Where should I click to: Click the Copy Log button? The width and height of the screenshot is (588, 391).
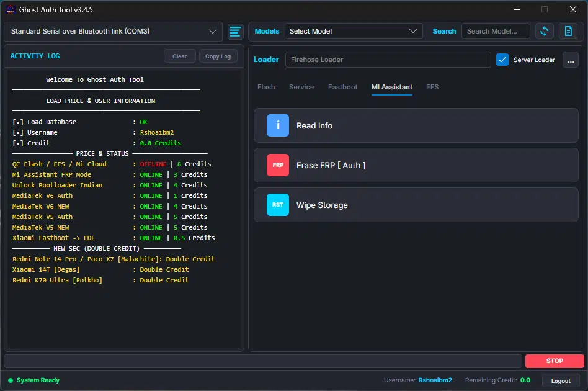point(218,56)
